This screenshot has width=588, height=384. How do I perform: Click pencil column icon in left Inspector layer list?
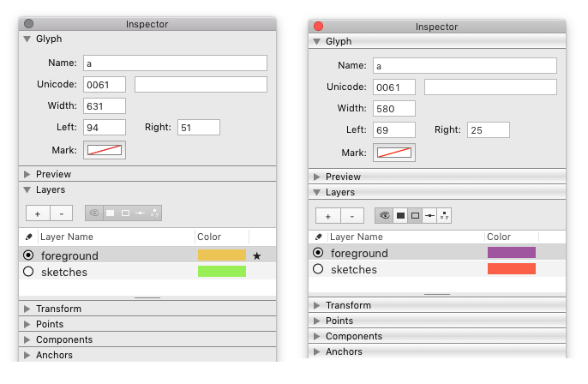point(29,237)
